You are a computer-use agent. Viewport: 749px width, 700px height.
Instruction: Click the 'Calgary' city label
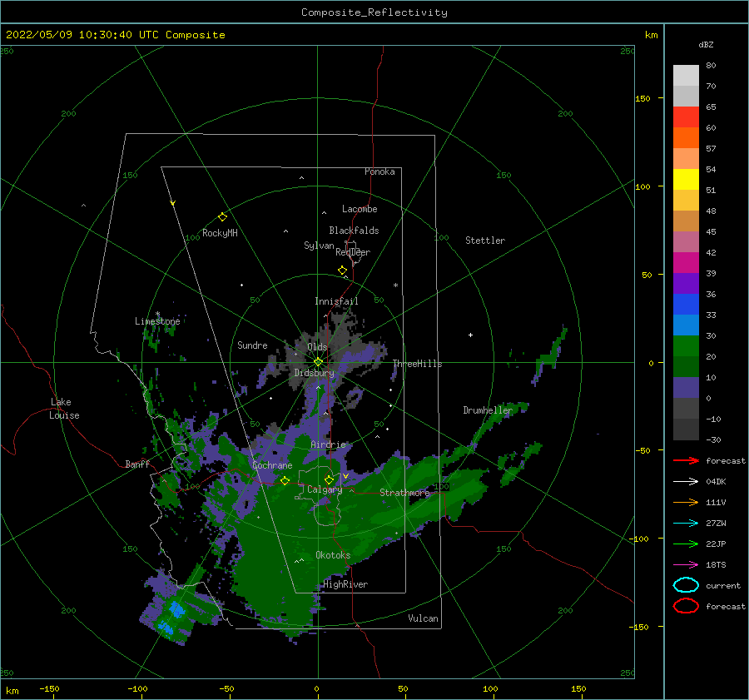click(x=325, y=489)
